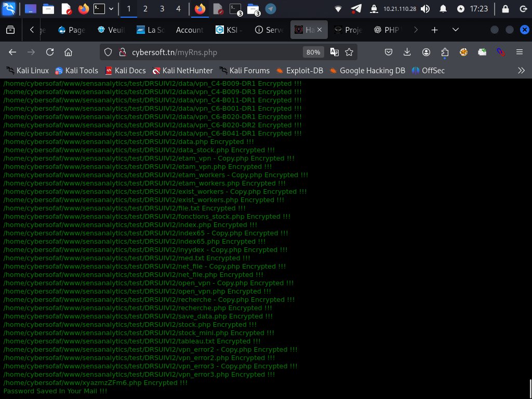Screen dimensions: 532x399
Task: Switch to the Page tab
Action: (72, 30)
